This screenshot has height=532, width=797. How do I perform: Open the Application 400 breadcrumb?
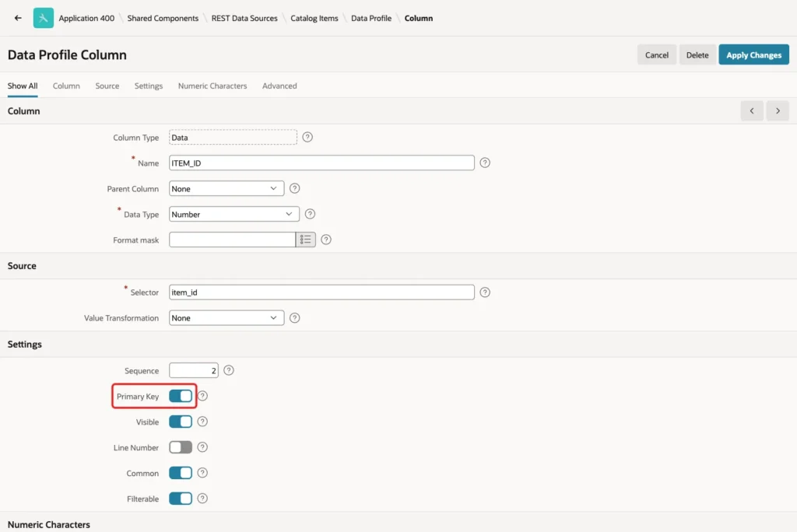pyautogui.click(x=86, y=18)
